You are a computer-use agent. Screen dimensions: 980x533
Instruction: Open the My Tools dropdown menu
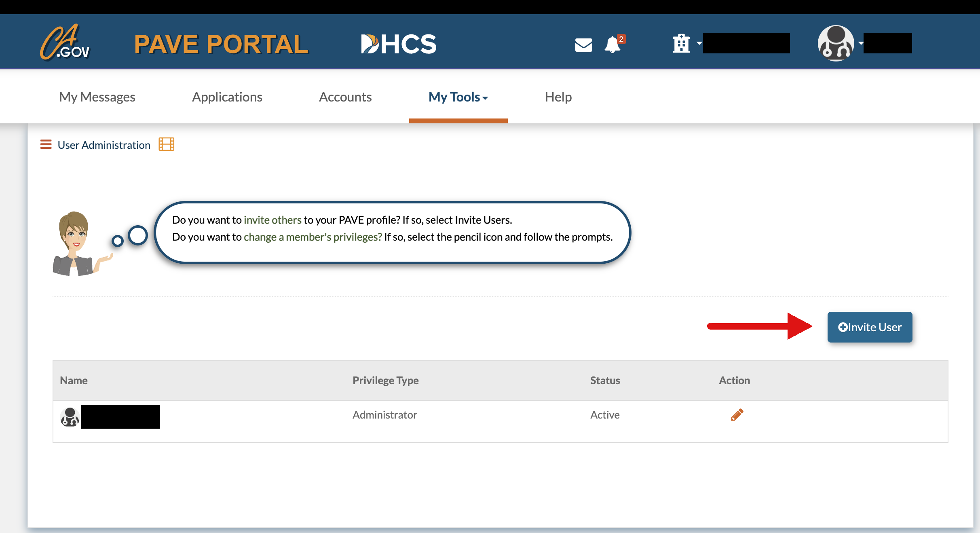458,97
